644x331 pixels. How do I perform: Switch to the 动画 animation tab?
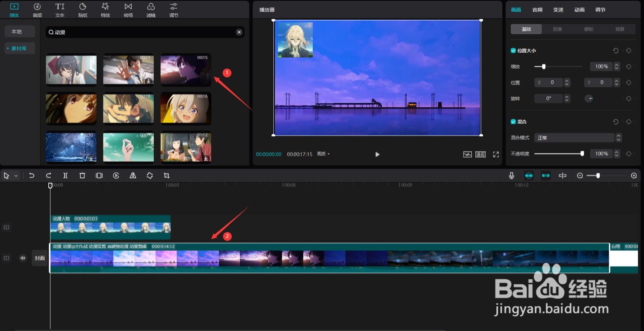pos(579,10)
